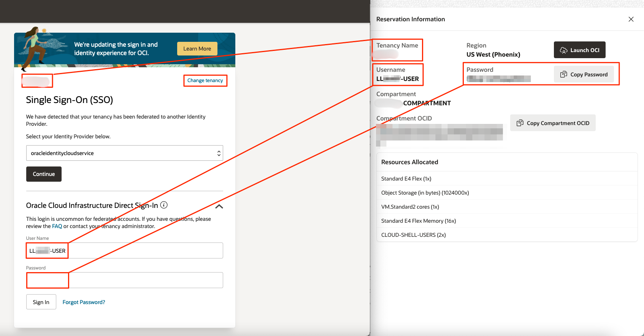Click the Sign In button
The image size is (644, 336).
coord(41,302)
